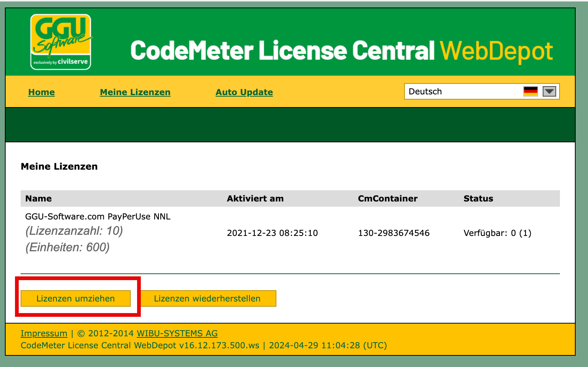
Task: Go to the Home page
Action: (x=42, y=92)
